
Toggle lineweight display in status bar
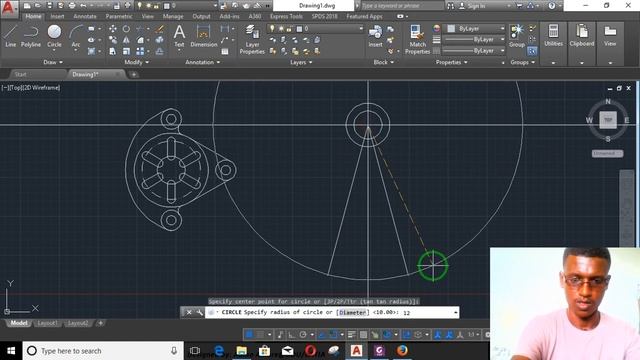(351, 335)
